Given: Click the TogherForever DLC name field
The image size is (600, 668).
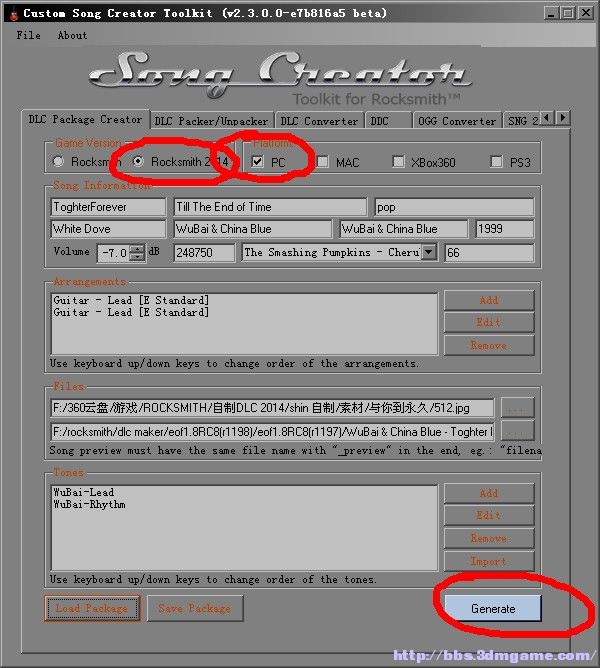Looking at the screenshot, I should pos(108,207).
